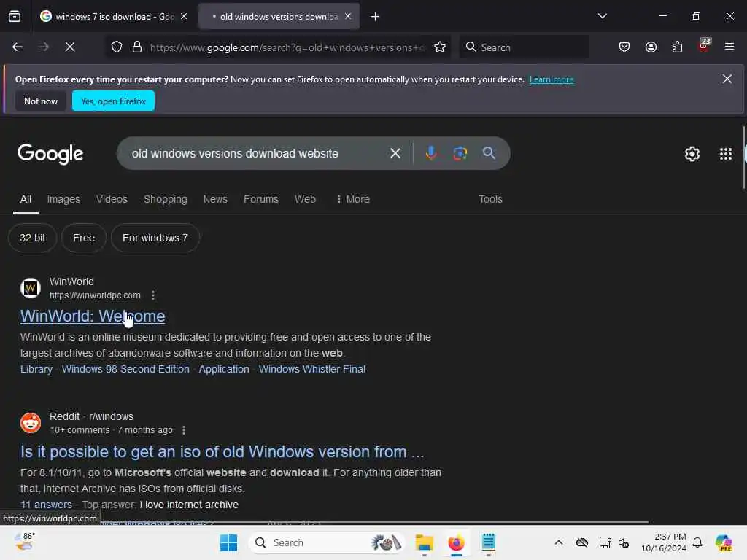Show site security lock information
Screen dimensions: 747x560
coord(137,47)
